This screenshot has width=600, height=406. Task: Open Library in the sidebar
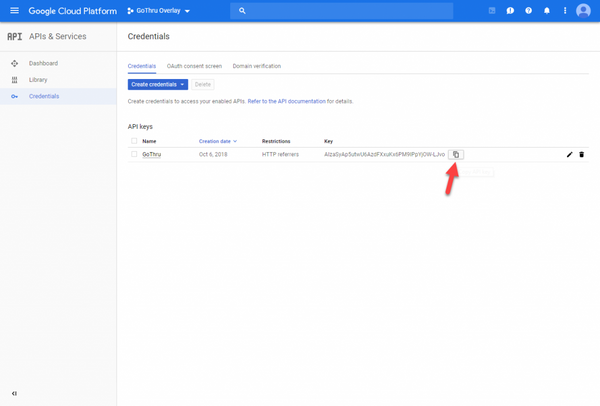(38, 80)
